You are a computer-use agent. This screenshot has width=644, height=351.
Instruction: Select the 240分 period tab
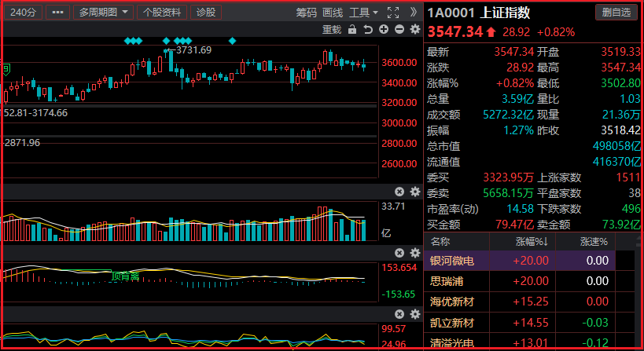(x=23, y=13)
